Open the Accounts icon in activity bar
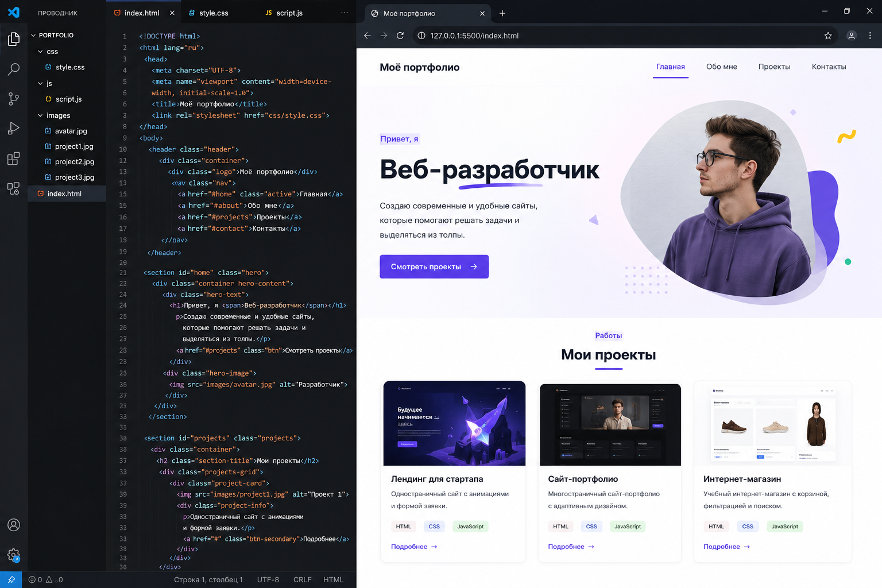This screenshot has height=588, width=882. (x=14, y=525)
